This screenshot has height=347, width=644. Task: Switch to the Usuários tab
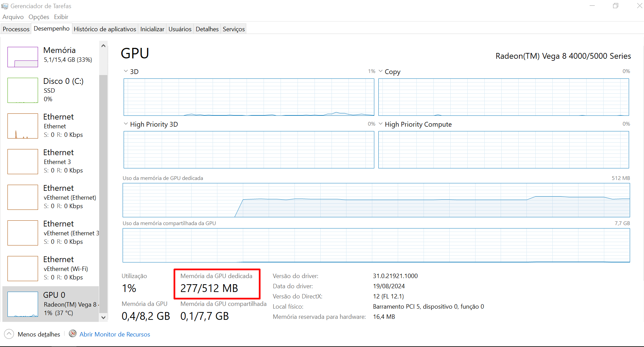(x=180, y=29)
